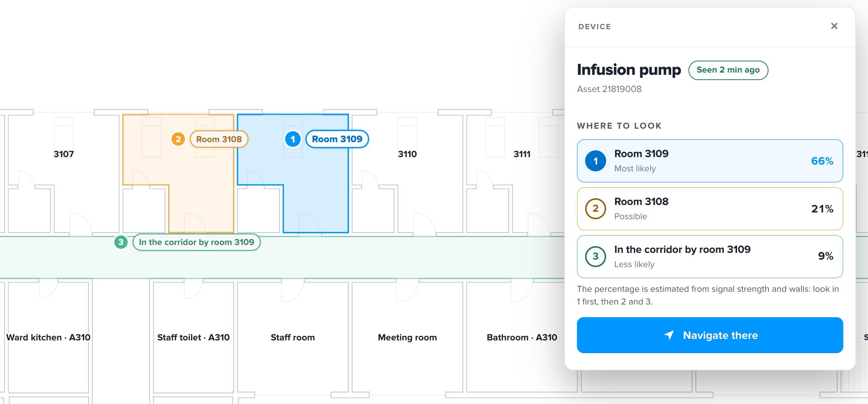
Task: Click room 3110 on the floor plan
Action: click(x=407, y=154)
